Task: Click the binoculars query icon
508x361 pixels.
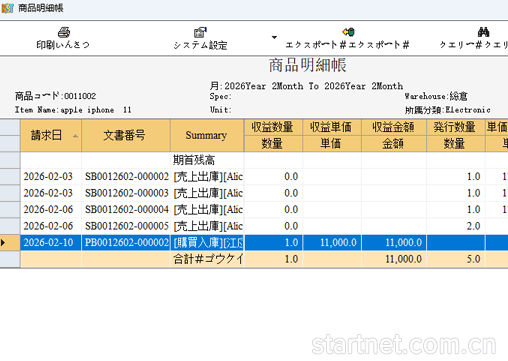Action: (x=483, y=32)
